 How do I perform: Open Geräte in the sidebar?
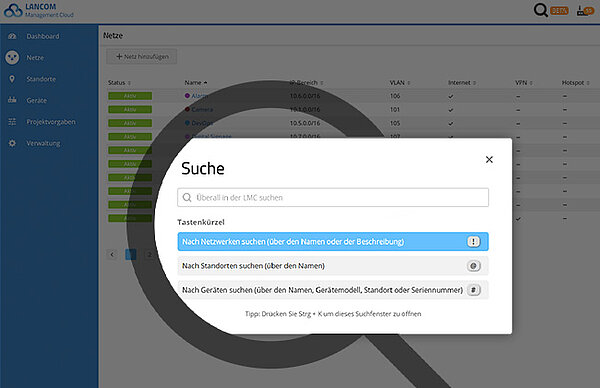click(37, 101)
